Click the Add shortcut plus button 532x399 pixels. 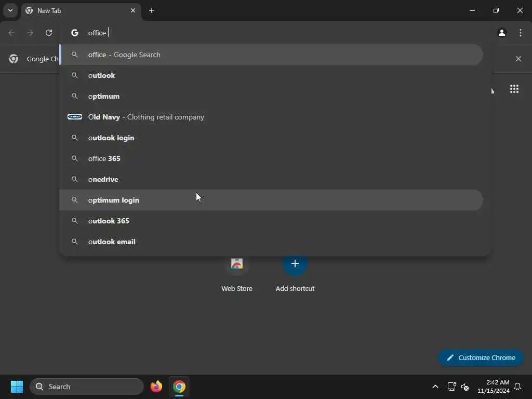click(x=295, y=263)
